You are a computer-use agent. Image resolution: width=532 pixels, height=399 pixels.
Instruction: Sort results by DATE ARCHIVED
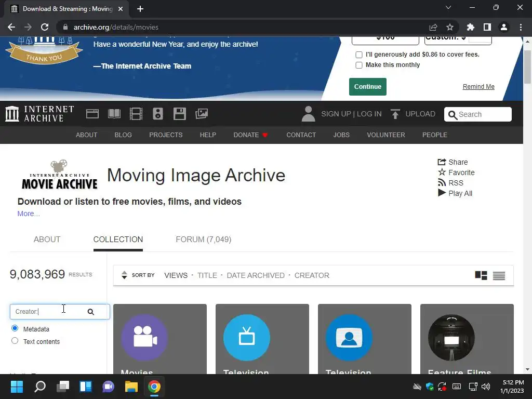point(256,275)
